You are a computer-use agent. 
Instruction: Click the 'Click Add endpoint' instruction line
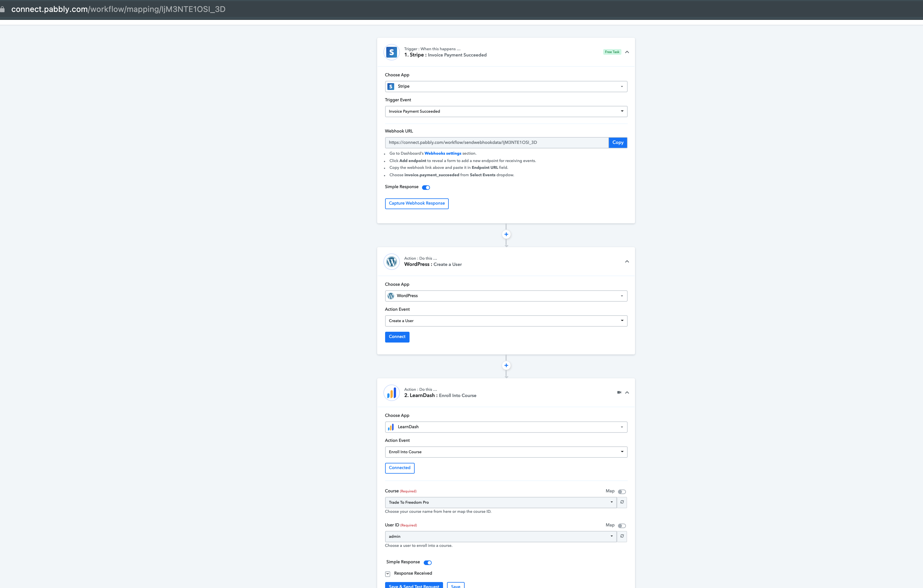tap(463, 161)
